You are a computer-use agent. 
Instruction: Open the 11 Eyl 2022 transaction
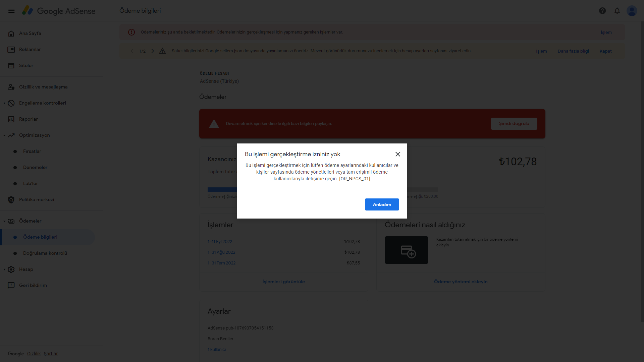222,242
